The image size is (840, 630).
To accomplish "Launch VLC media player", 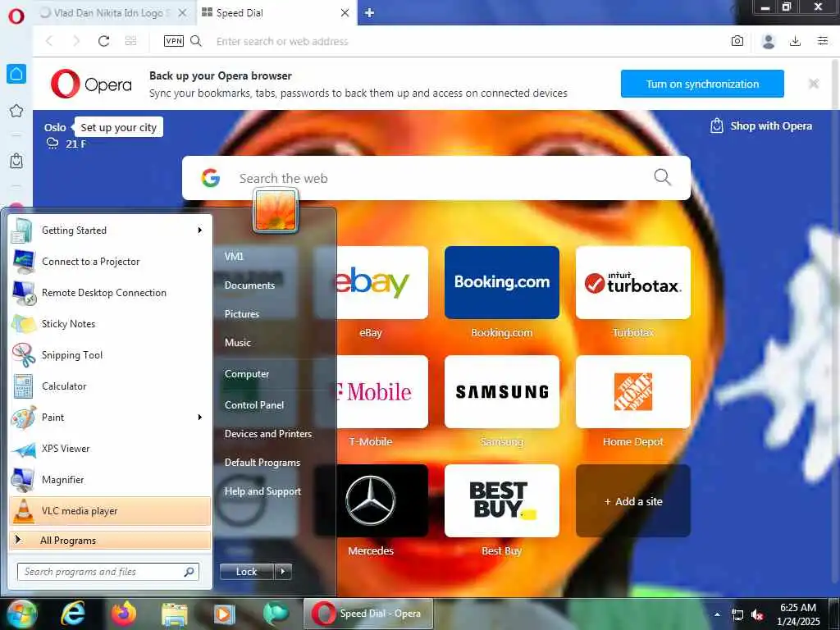I will (x=110, y=511).
